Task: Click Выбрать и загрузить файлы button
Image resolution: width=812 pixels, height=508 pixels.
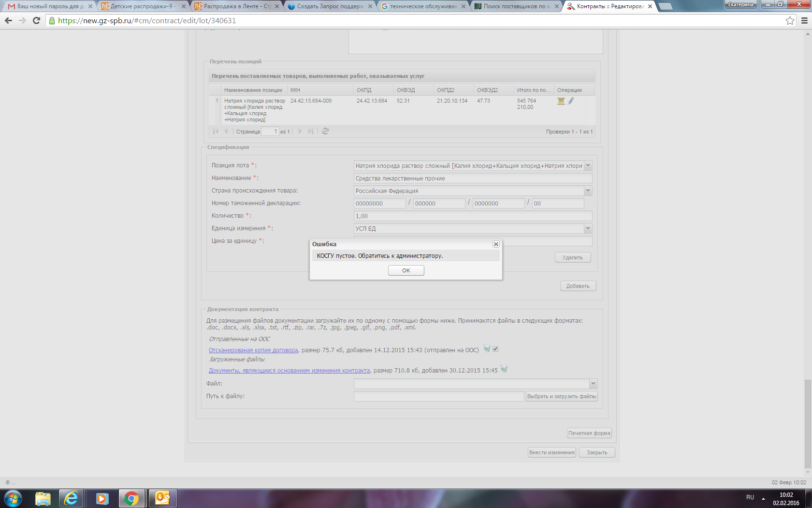Action: (x=562, y=396)
